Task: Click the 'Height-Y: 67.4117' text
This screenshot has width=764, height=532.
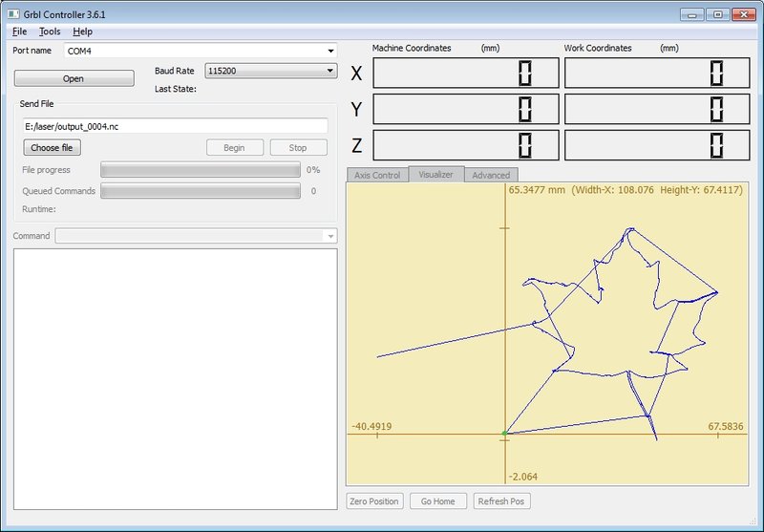Action: 700,190
